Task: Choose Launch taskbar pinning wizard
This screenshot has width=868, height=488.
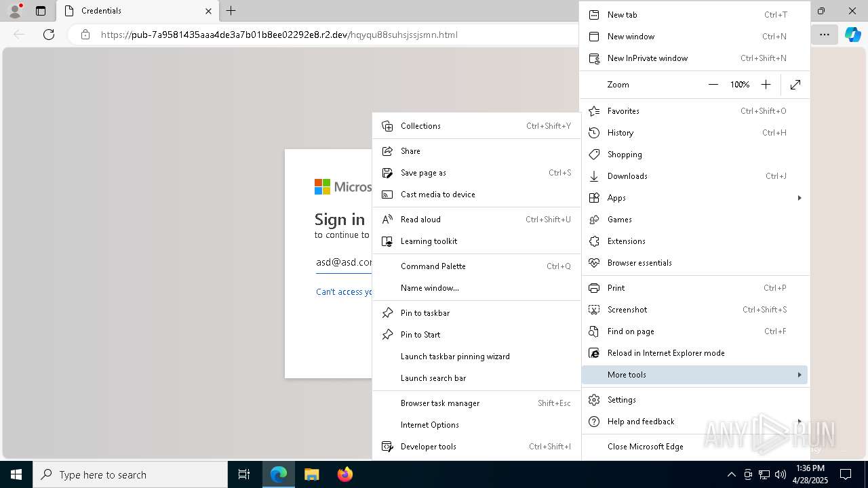Action: point(477,357)
